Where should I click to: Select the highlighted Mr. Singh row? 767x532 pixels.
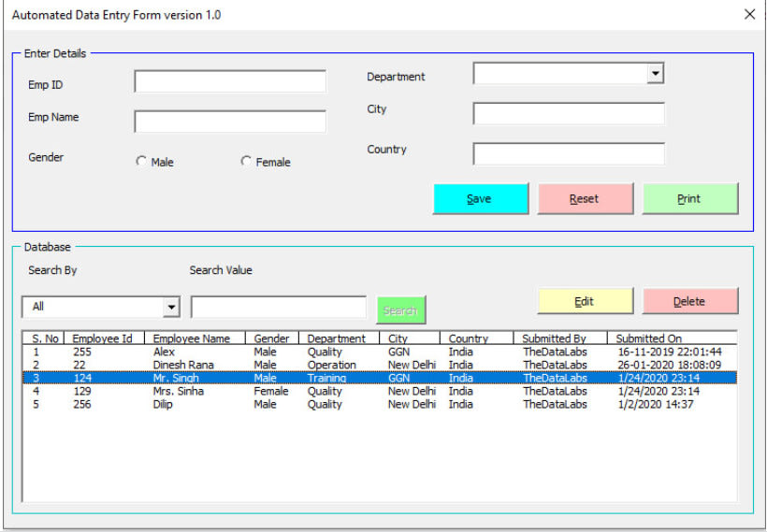point(380,378)
